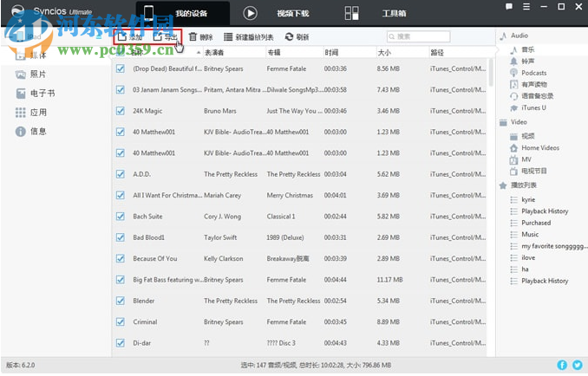Uncheck the 24K Magic track
This screenshot has width=588, height=376.
[121, 111]
